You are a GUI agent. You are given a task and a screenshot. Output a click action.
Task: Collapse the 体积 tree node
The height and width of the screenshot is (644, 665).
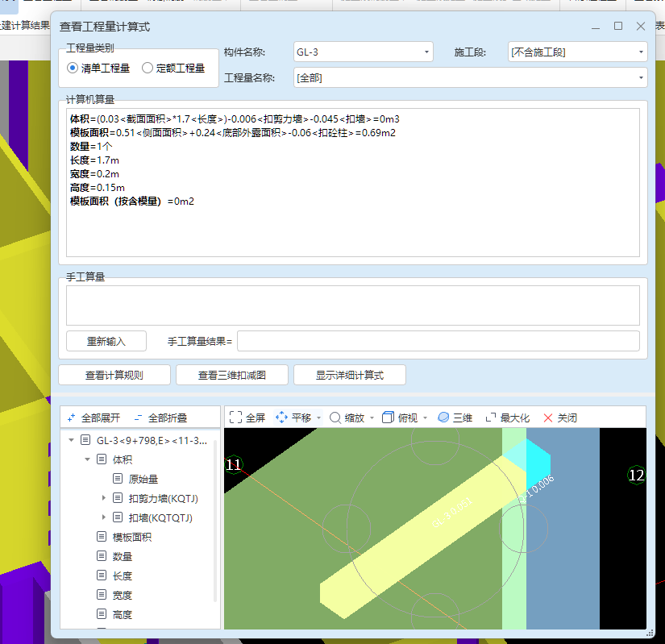point(87,459)
